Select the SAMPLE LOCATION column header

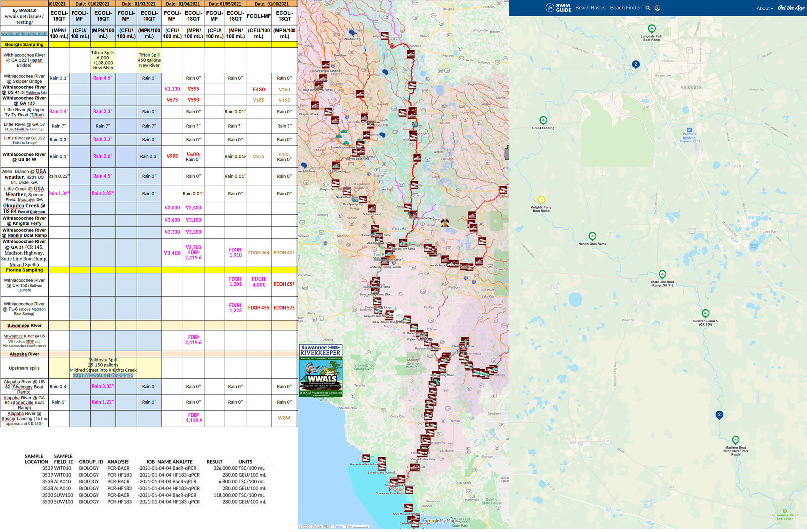click(x=36, y=459)
